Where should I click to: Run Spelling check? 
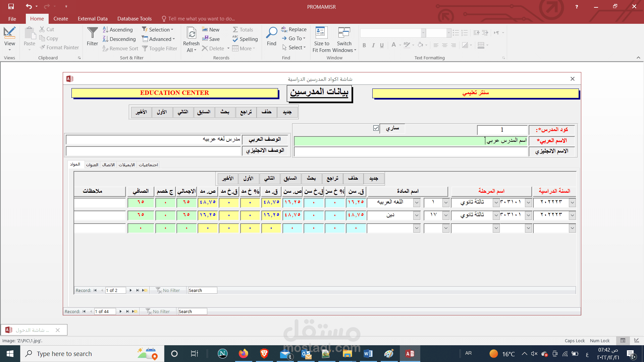click(x=245, y=39)
